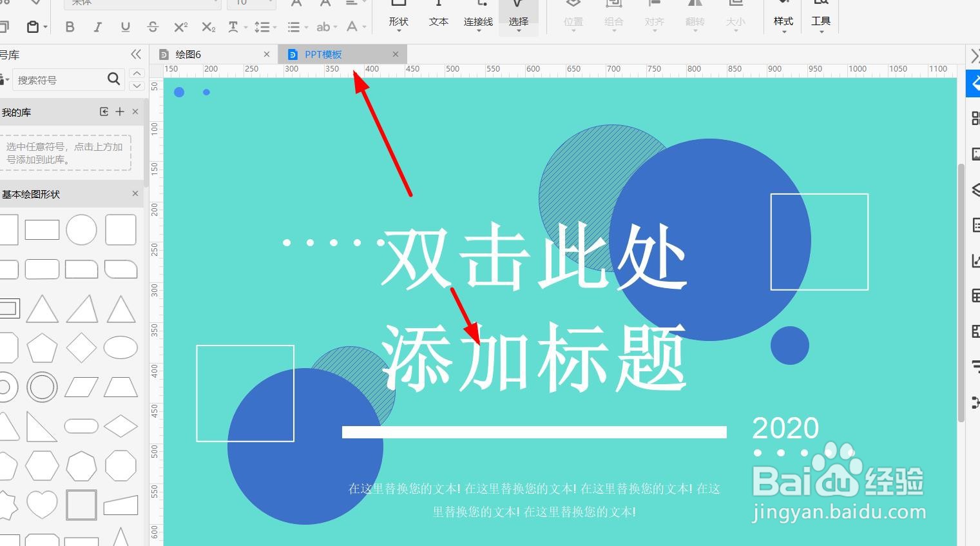
Task: Open the 连接线 connector tool
Action: pos(478,17)
